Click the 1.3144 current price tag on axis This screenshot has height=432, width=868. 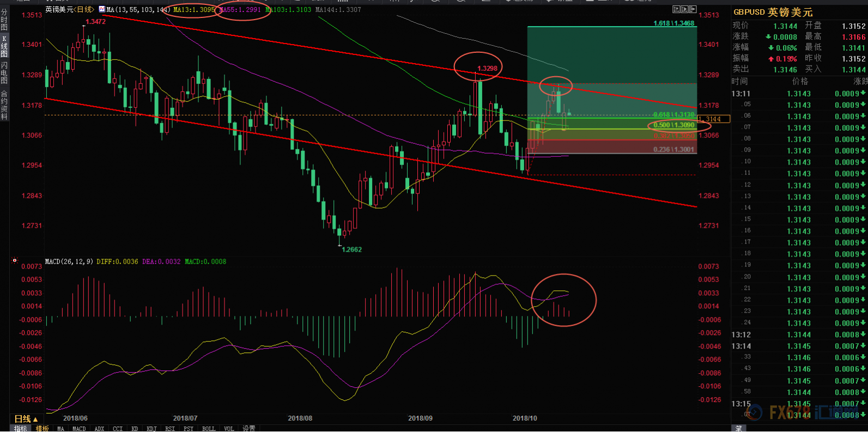pos(713,119)
